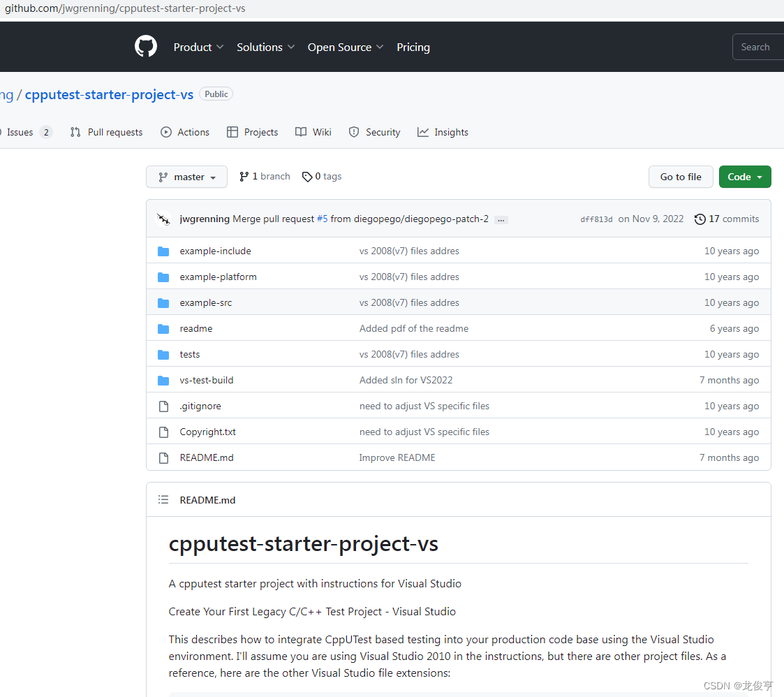
Task: Open 'Added pdf of the readme' commit
Action: 414,328
